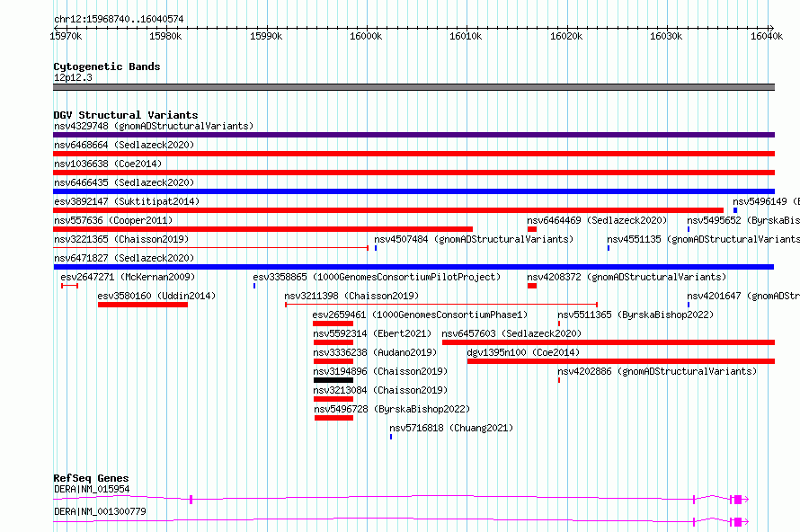Screen dimensions: 800x532
Task: Select the red bar under nsv557636
Action: (262, 229)
